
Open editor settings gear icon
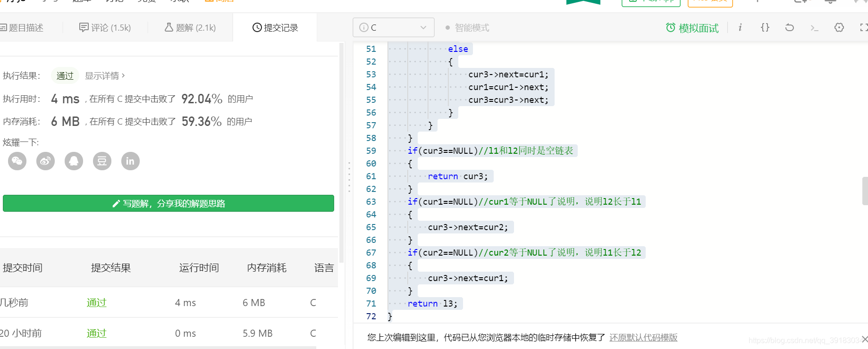[839, 27]
